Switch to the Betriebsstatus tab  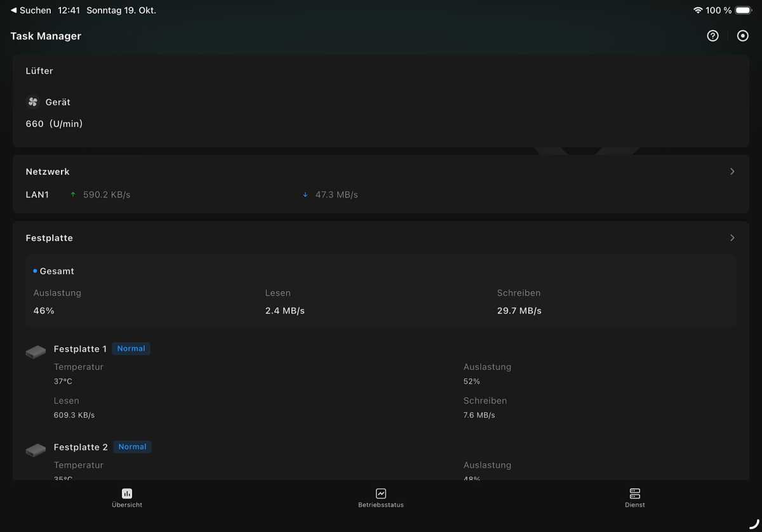[x=381, y=498]
